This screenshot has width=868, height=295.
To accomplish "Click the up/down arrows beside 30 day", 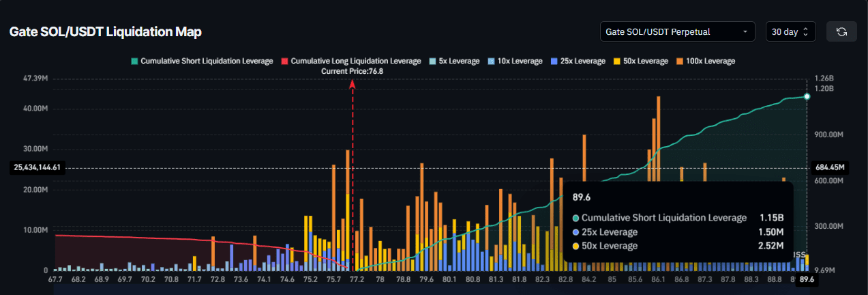I will click(805, 31).
